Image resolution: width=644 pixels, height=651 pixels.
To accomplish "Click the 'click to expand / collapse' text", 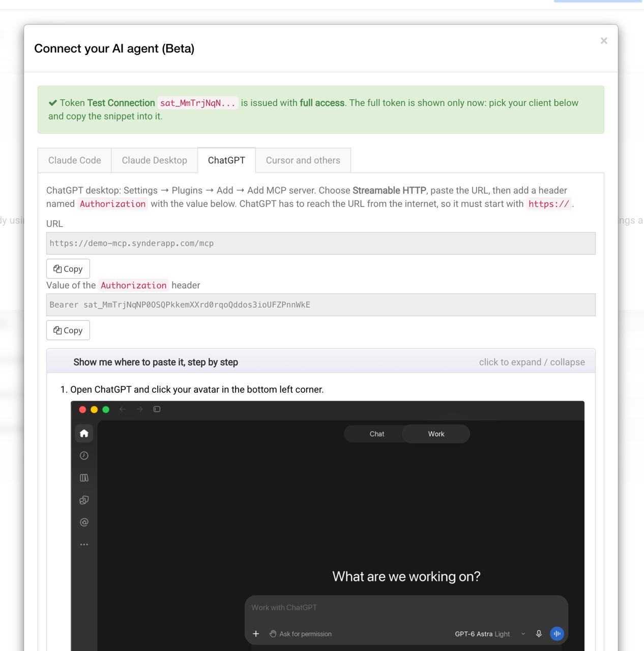I will (x=532, y=362).
